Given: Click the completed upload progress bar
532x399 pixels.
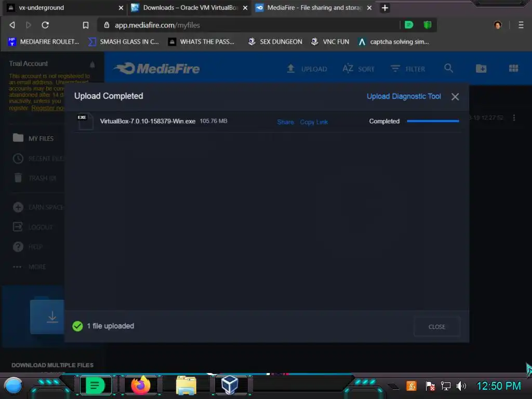Looking at the screenshot, I should pos(433,121).
